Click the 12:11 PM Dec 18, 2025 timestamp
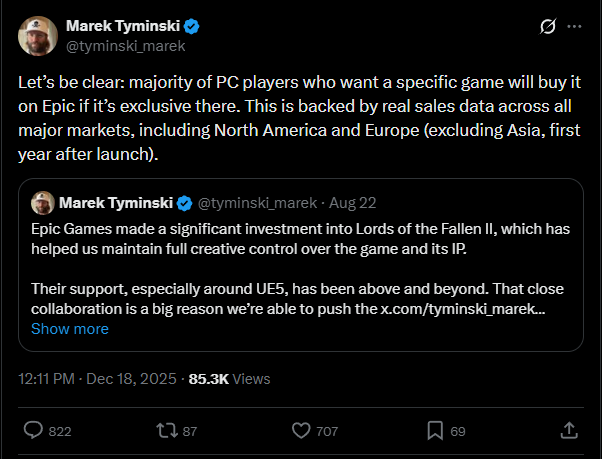Image resolution: width=602 pixels, height=459 pixels. pyautogui.click(x=96, y=379)
